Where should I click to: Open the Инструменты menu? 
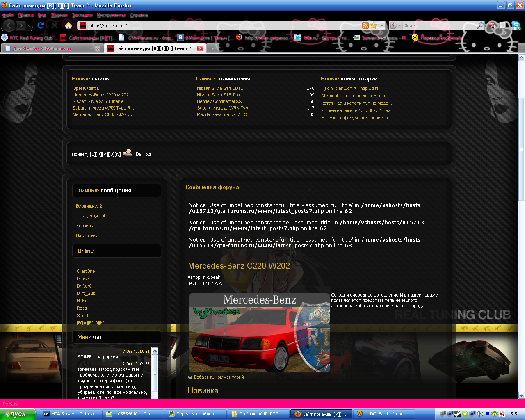point(111,15)
